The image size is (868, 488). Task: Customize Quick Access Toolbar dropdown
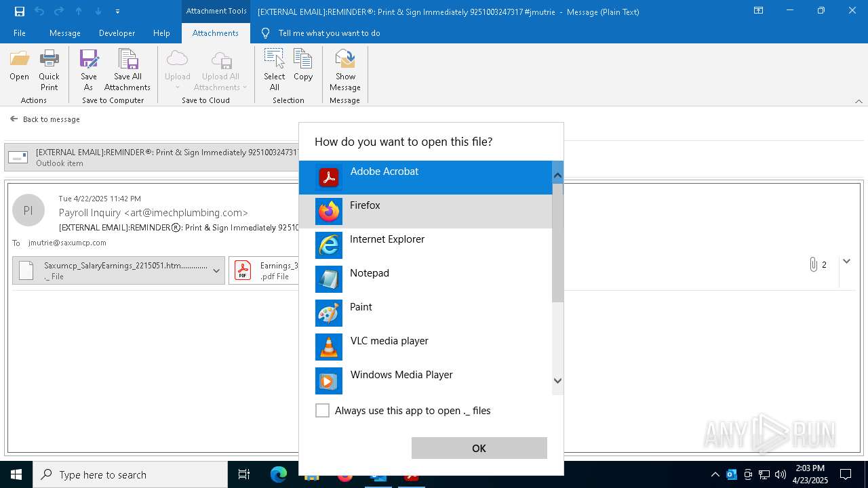coord(118,11)
